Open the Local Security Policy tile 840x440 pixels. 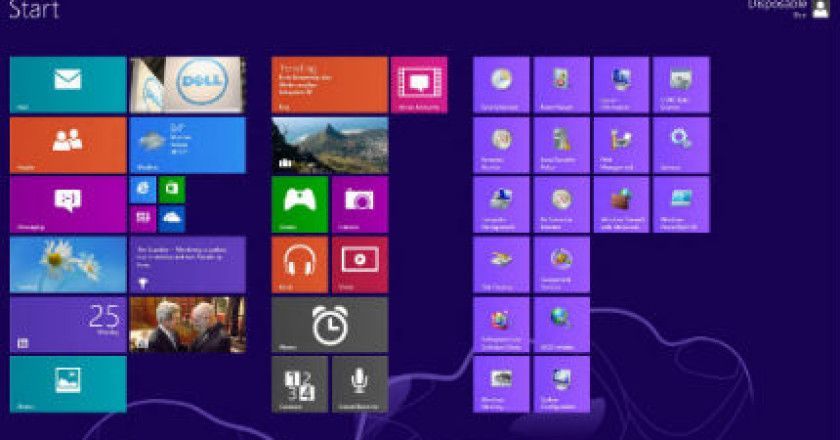561,145
